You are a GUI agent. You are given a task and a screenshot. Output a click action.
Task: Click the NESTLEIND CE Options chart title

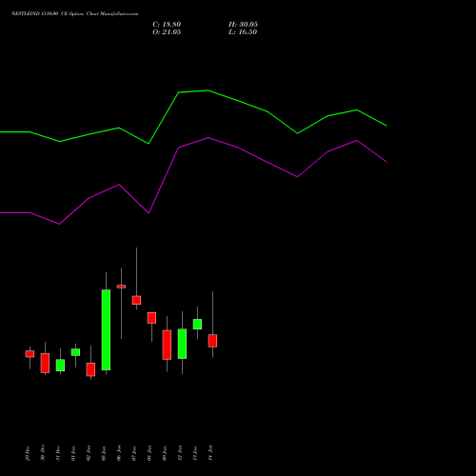pyautogui.click(x=75, y=14)
